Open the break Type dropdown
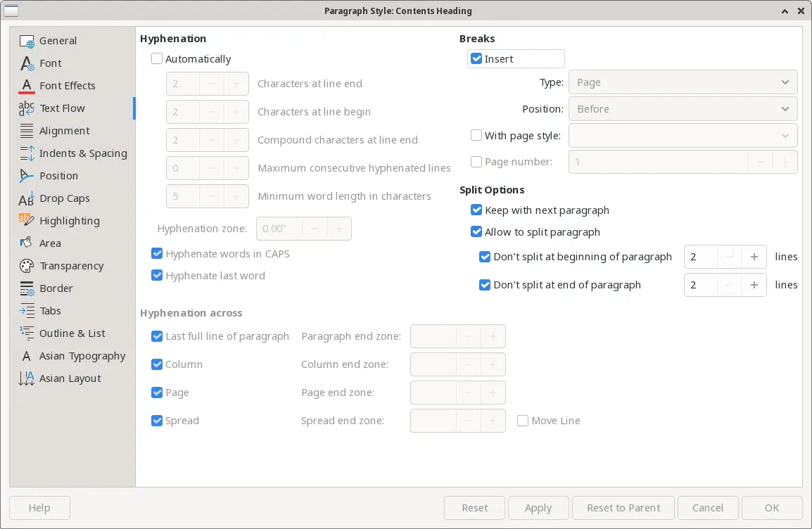The height and width of the screenshot is (529, 812). click(683, 82)
